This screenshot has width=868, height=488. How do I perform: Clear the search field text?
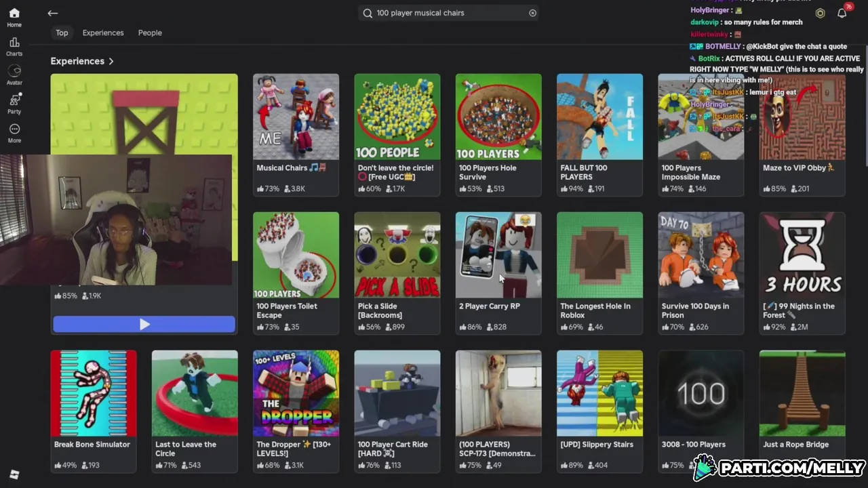[x=532, y=13]
